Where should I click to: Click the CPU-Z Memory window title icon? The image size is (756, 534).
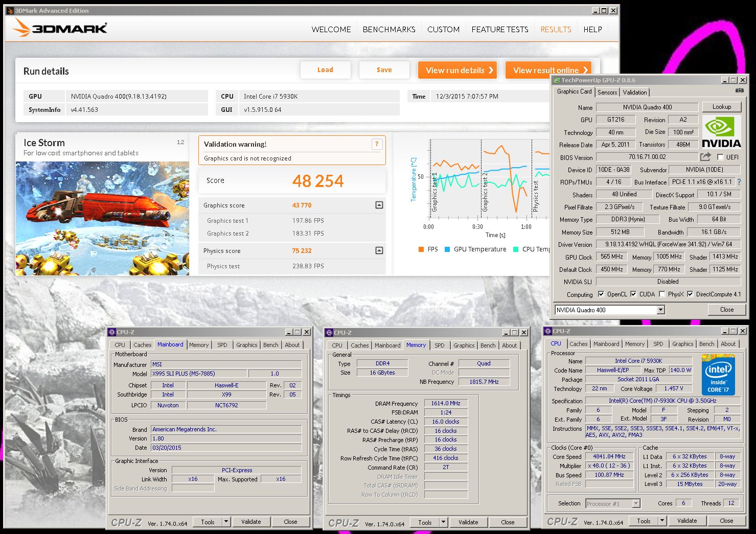click(x=329, y=333)
